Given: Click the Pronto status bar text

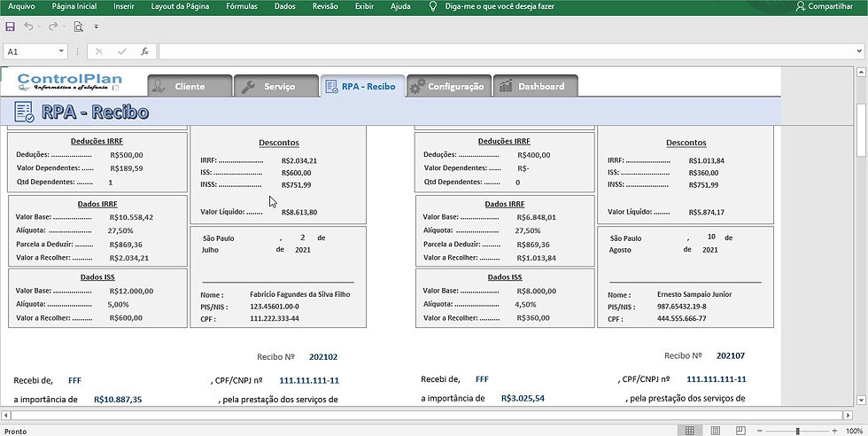Looking at the screenshot, I should click(15, 431).
